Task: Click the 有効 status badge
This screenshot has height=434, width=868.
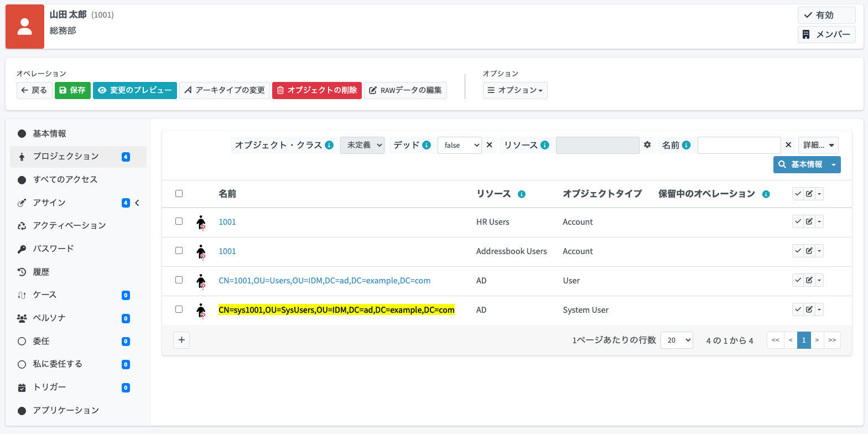Action: [x=827, y=15]
